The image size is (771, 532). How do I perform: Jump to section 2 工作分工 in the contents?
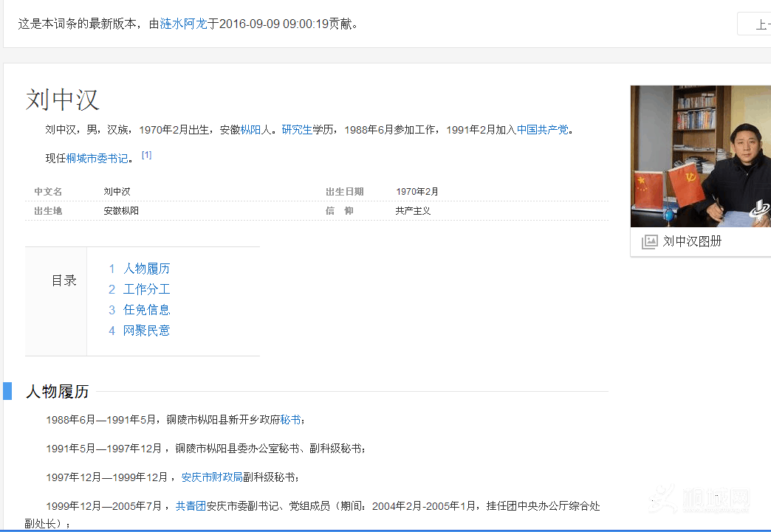(147, 289)
